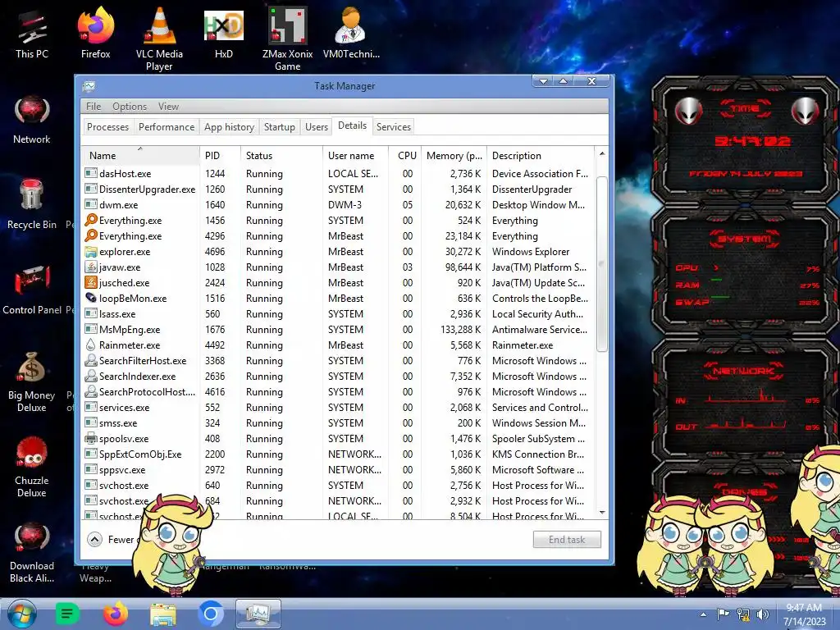The width and height of the screenshot is (840, 630).
Task: Open the Firefox desktop shortcut
Action: click(95, 33)
